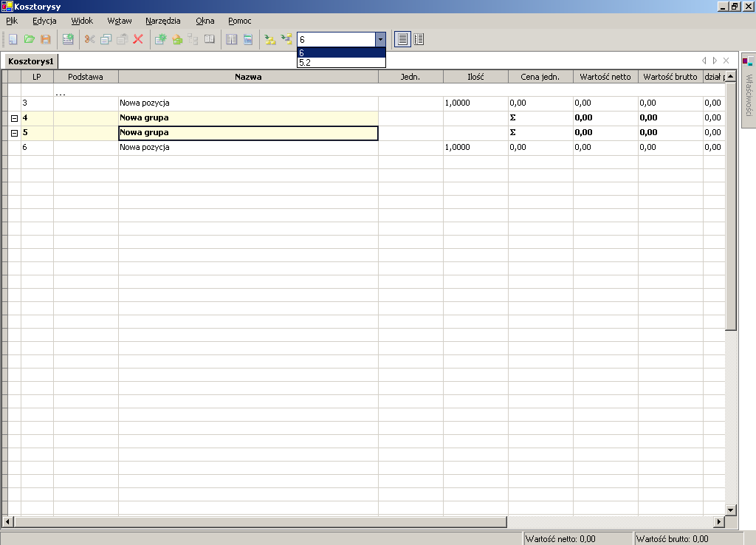Image resolution: width=756 pixels, height=545 pixels.
Task: Click the open book catalog icon
Action: pos(209,40)
